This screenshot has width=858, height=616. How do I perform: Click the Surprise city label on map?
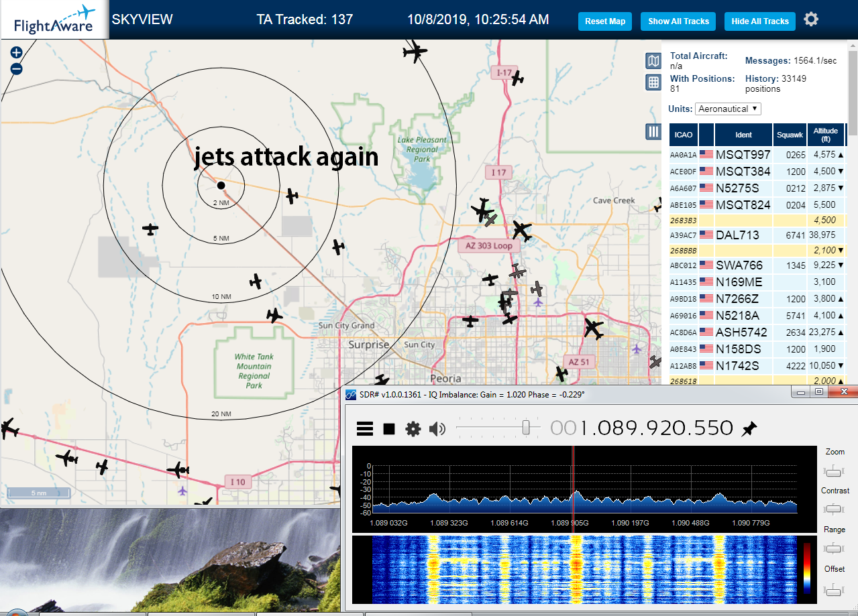368,345
